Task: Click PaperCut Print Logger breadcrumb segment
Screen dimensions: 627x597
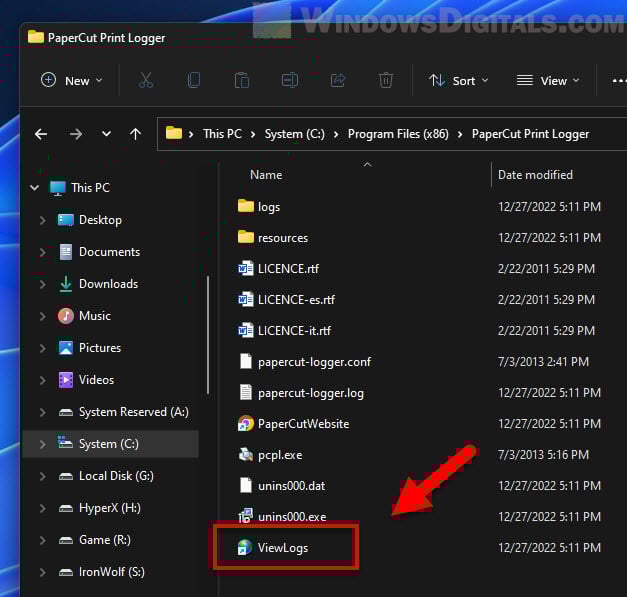Action: tap(530, 134)
